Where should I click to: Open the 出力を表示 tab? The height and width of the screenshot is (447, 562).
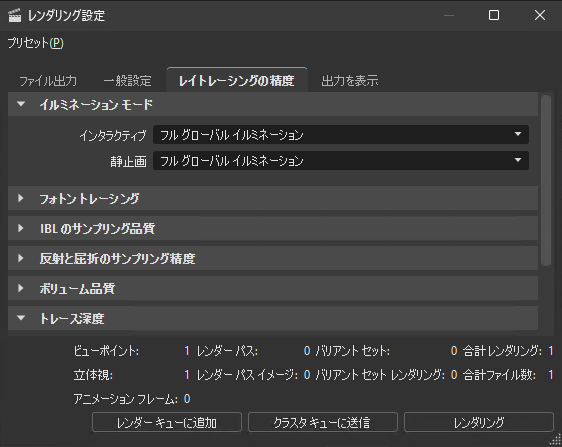click(x=349, y=81)
